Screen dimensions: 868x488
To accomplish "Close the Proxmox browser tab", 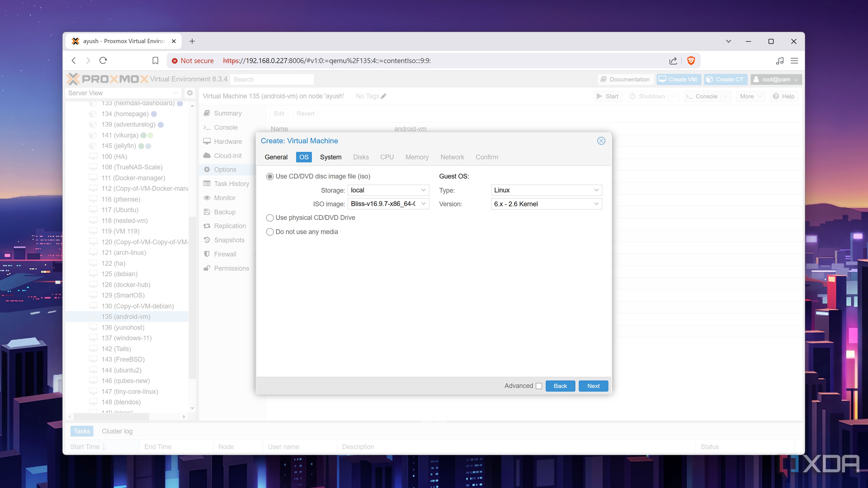I will (x=174, y=41).
